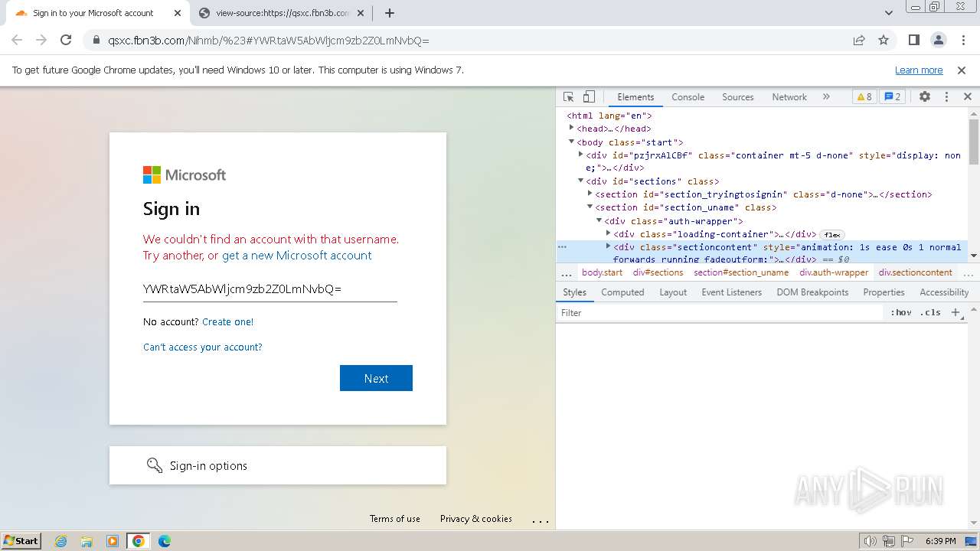Image resolution: width=980 pixels, height=551 pixels.
Task: Open the DOM Breakpoints sub-tab
Action: click(812, 292)
